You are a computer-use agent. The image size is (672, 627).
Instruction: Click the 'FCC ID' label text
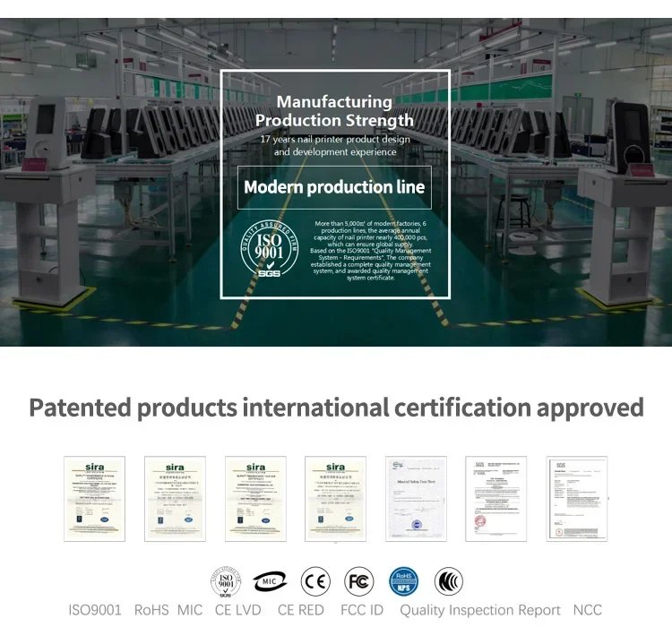coord(362,610)
